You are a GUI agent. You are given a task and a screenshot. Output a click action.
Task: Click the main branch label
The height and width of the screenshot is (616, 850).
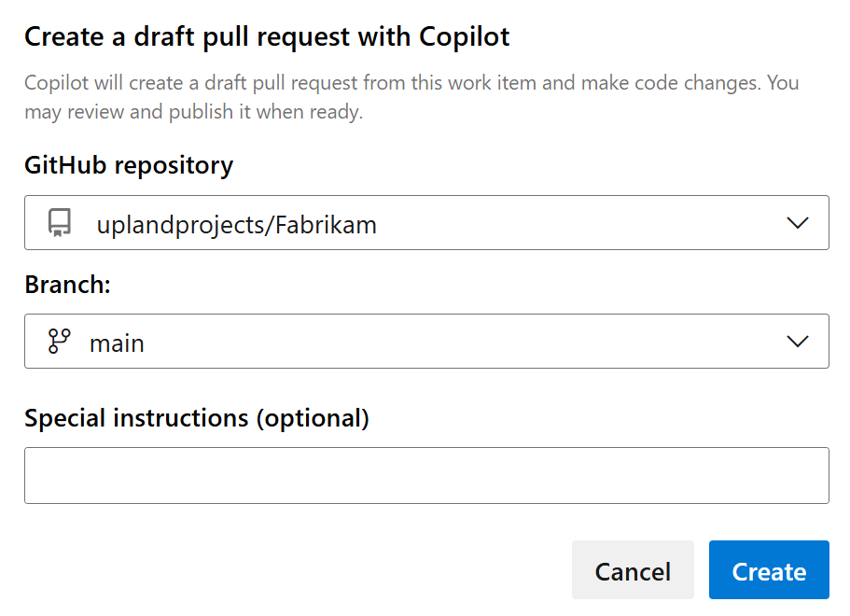(x=118, y=343)
